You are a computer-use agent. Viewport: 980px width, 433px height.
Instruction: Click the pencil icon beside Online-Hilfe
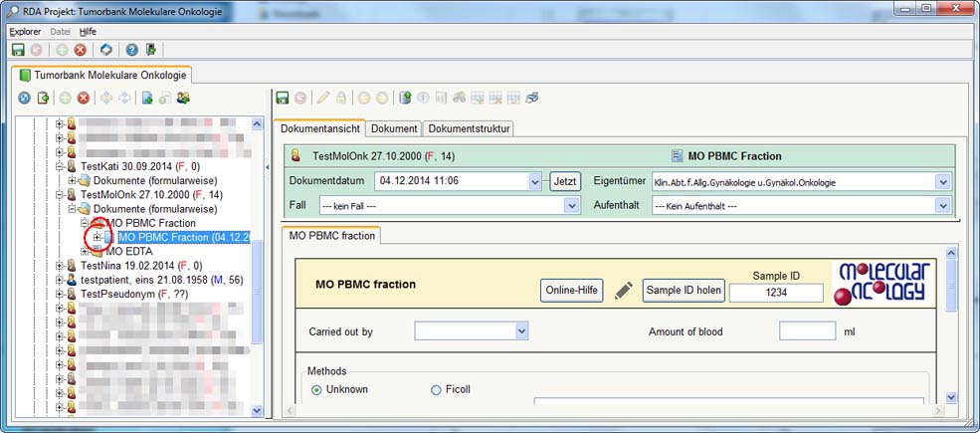pos(623,291)
